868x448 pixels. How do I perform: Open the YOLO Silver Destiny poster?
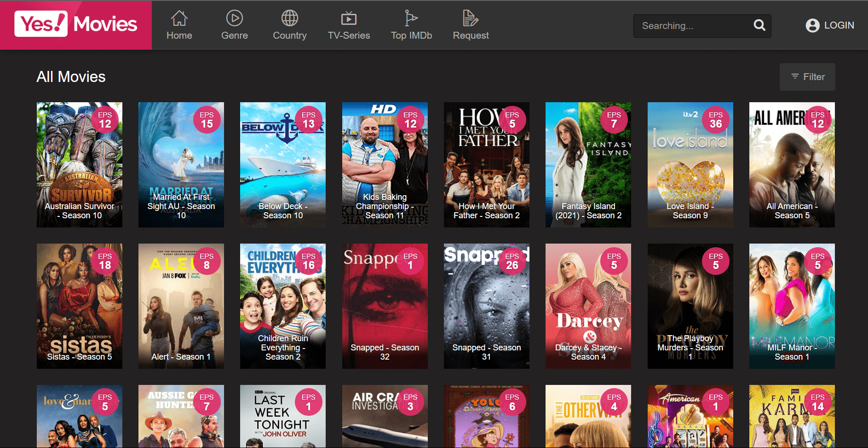tap(487, 416)
